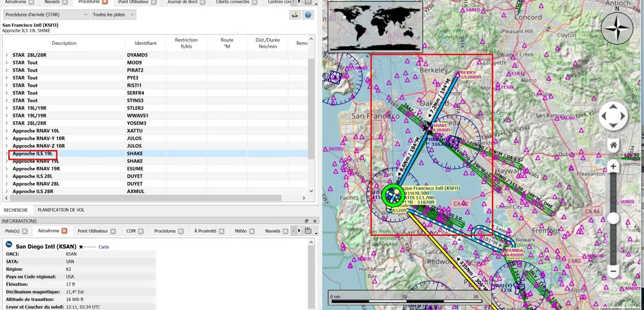644x310 pixels.
Task: Click the Restriction ft/kts column header
Action: 186,43
